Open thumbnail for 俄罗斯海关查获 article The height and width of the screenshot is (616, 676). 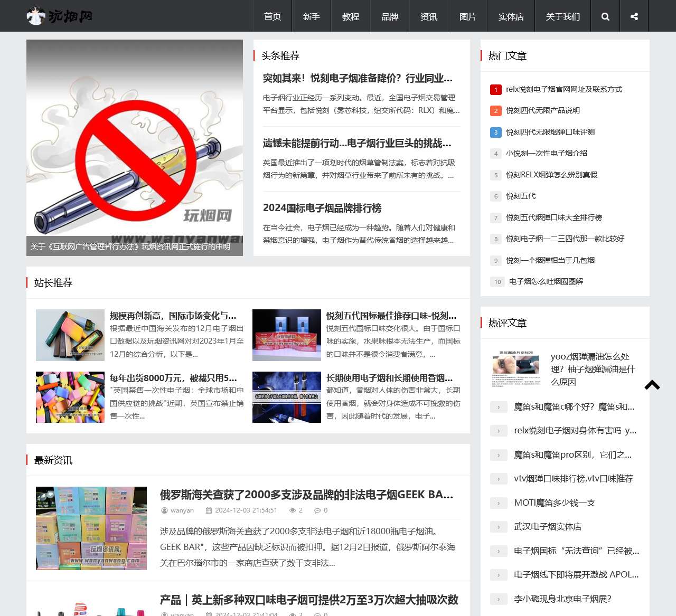click(x=91, y=528)
